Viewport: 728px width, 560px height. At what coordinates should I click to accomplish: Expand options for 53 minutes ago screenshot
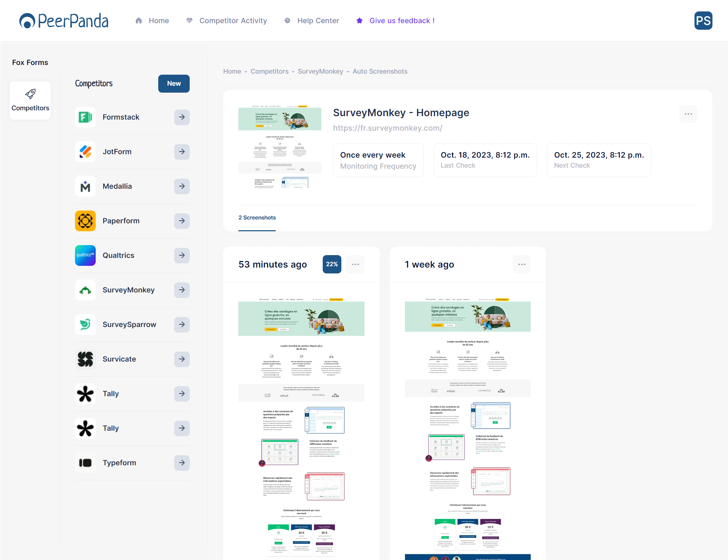[x=355, y=264]
